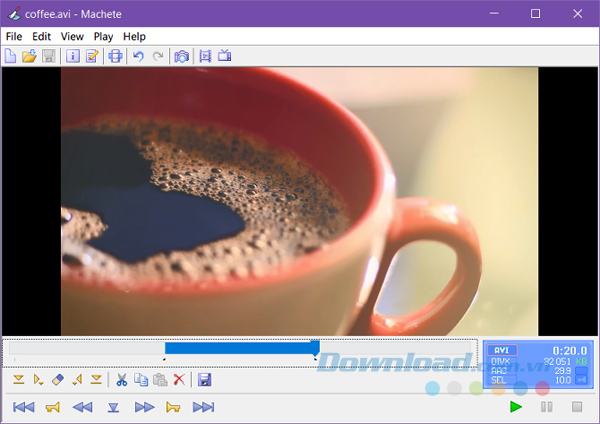Click the 10.0 selection length value
The height and width of the screenshot is (424, 600).
click(563, 380)
